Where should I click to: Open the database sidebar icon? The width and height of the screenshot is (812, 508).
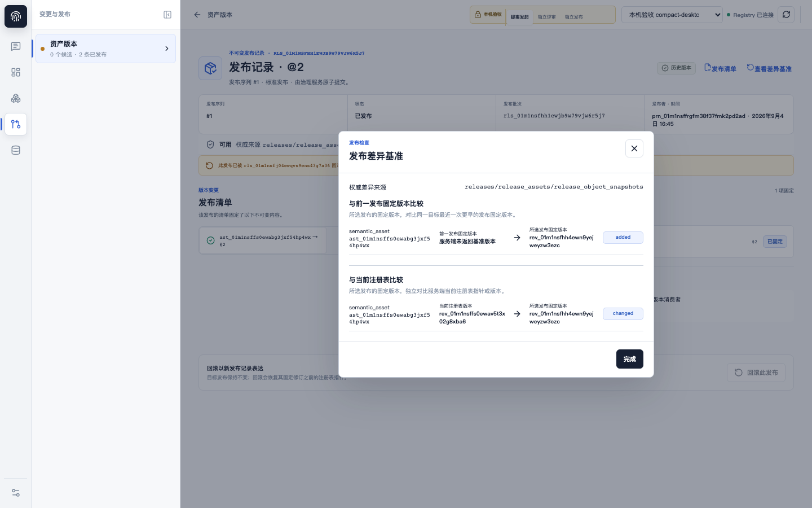(x=16, y=150)
